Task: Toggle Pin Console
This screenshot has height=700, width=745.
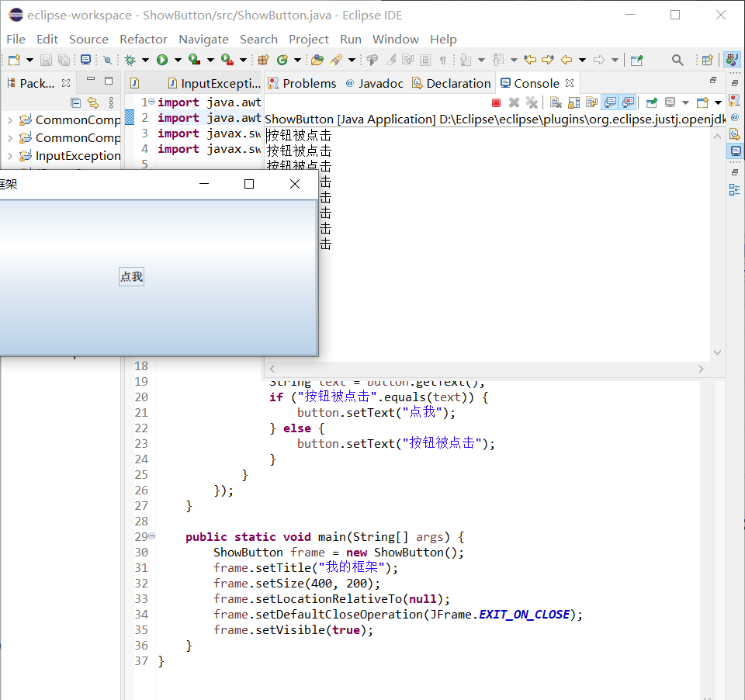Action: pos(652,102)
